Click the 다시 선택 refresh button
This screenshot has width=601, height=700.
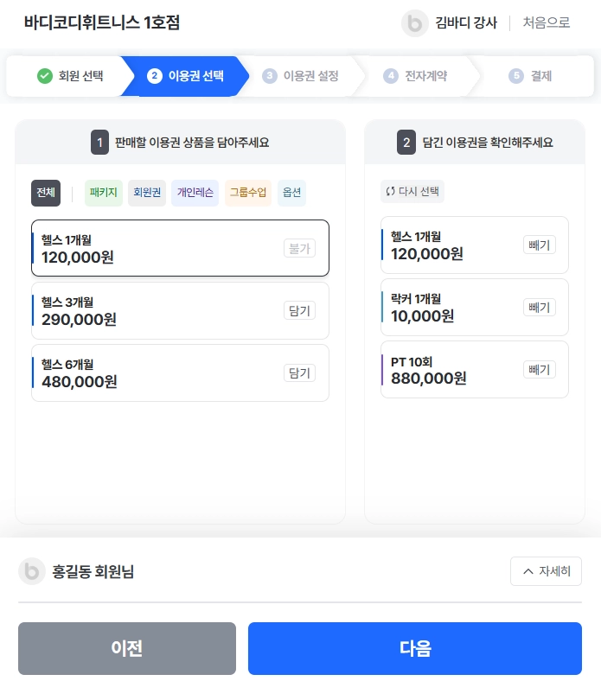point(412,192)
